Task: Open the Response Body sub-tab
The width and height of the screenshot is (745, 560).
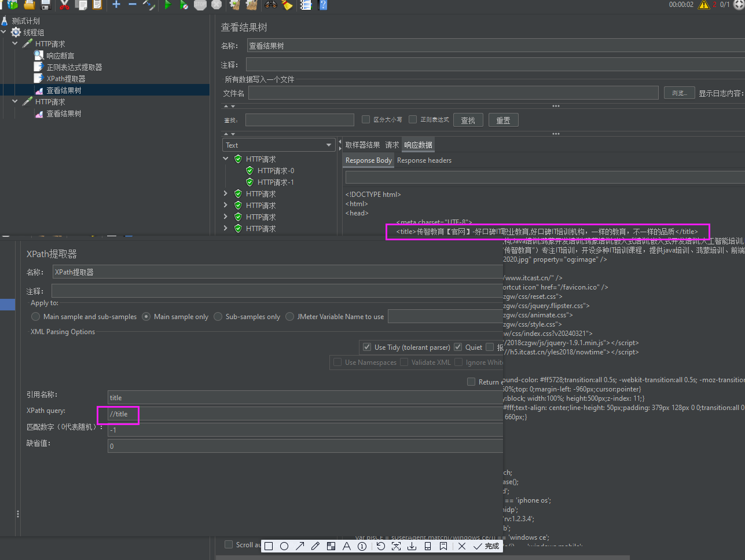Action: point(369,160)
